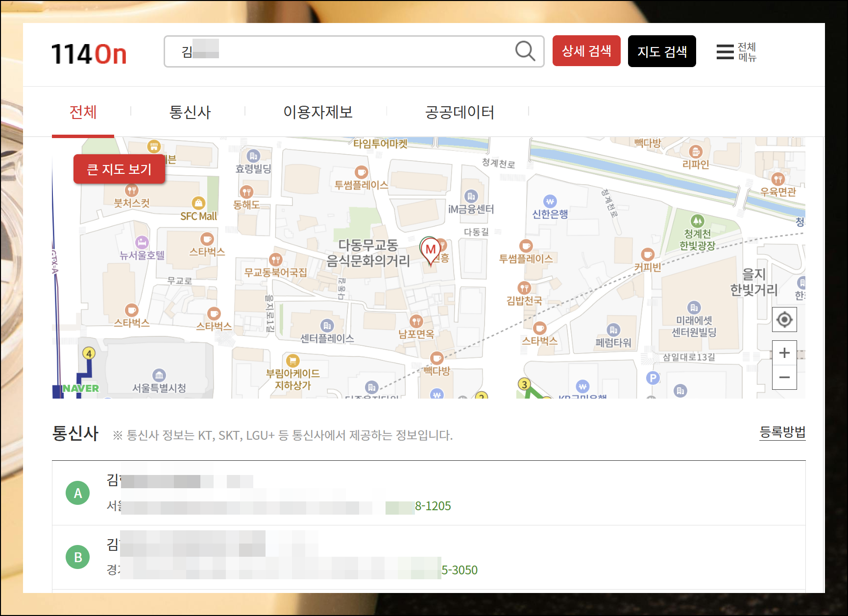Screen dimensions: 848x616
Task: Select the 청계천 한빛광장 park icon
Action: point(697,221)
